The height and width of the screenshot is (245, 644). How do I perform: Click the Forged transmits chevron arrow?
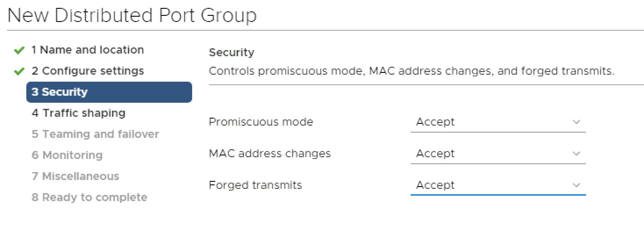[576, 185]
